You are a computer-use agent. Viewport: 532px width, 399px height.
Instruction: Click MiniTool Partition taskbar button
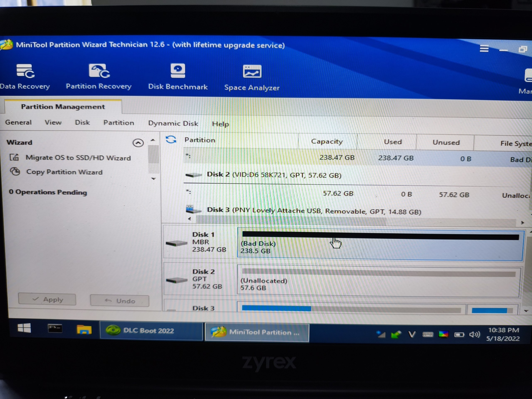257,332
